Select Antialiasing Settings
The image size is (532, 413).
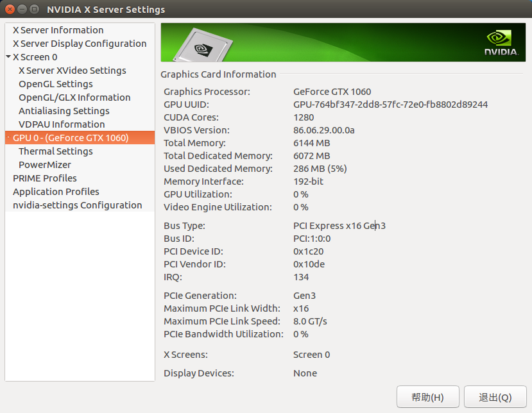[64, 111]
